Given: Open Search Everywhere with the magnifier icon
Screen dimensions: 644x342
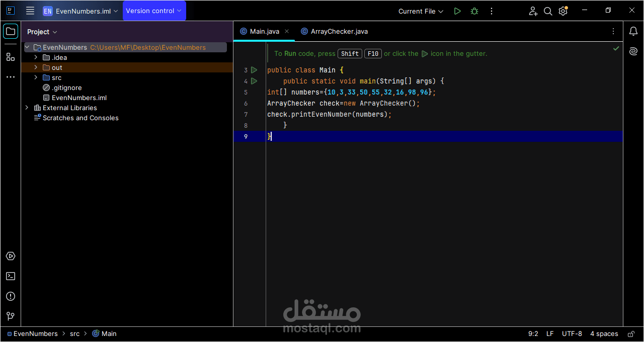Looking at the screenshot, I should pos(548,11).
